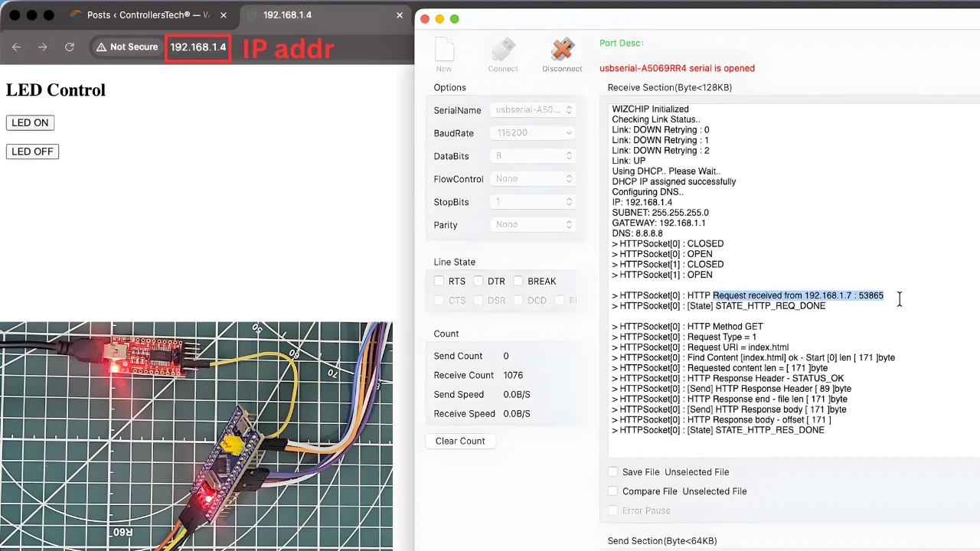This screenshot has height=551, width=980.
Task: Click the New document icon
Action: 444,51
